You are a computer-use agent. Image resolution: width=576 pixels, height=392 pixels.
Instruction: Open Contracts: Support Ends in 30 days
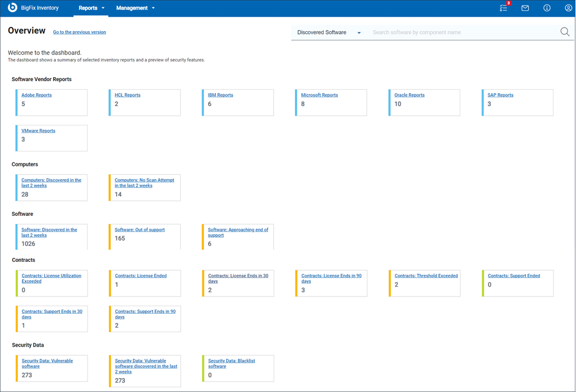[x=52, y=314]
